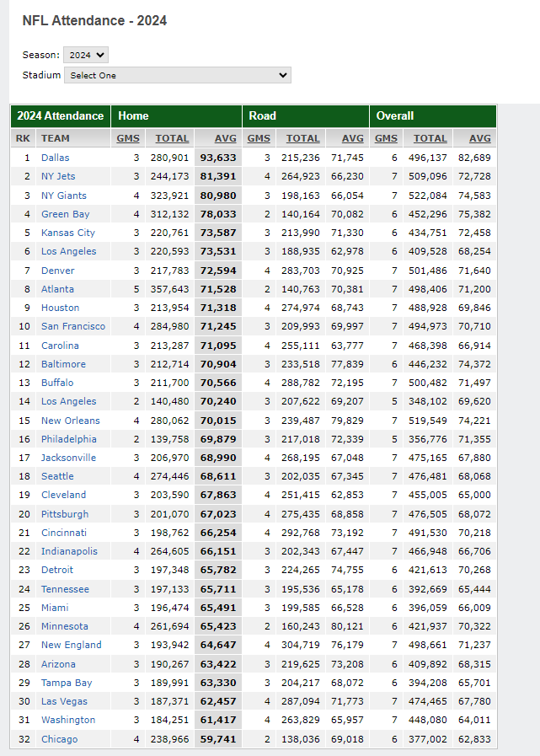540x756 pixels.
Task: Select Atlanta home total 357,643
Action: (x=169, y=289)
